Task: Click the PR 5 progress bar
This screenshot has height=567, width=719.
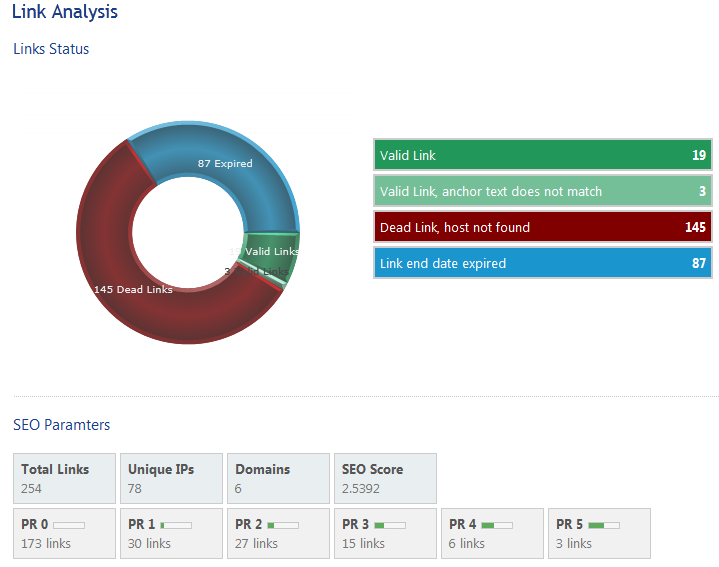Action: point(604,524)
